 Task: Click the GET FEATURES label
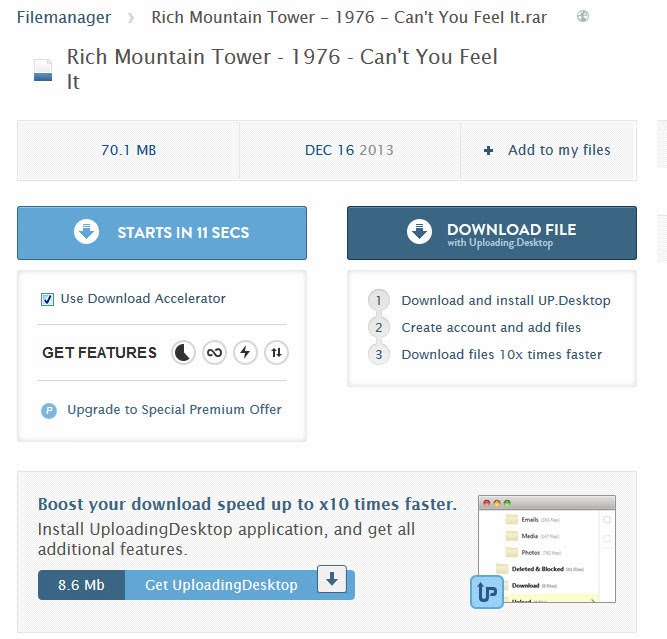pyautogui.click(x=99, y=353)
